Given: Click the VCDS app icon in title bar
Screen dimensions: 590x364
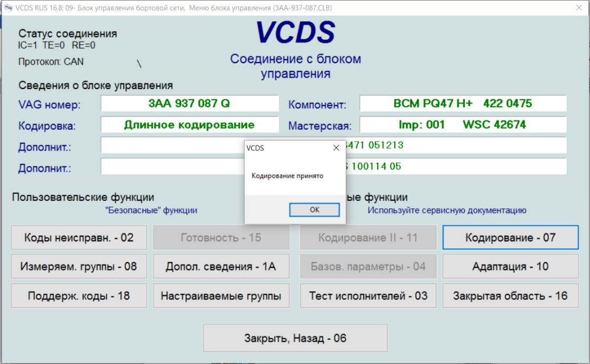Looking at the screenshot, I should pyautogui.click(x=8, y=7).
